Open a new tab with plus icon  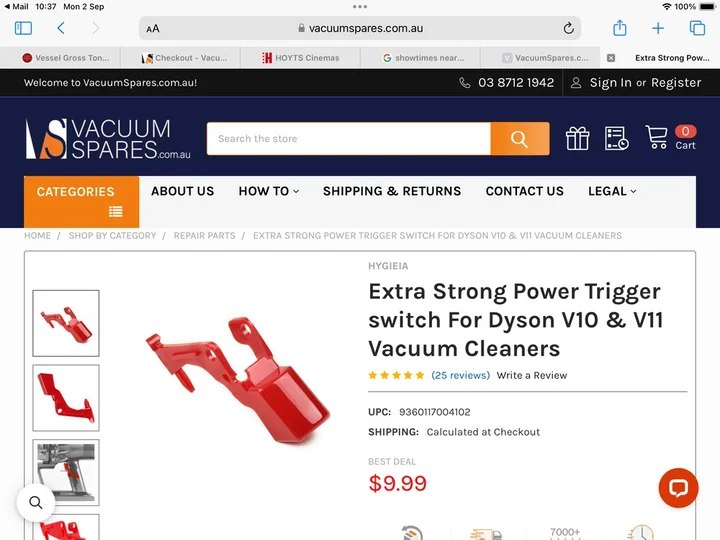coord(658,28)
